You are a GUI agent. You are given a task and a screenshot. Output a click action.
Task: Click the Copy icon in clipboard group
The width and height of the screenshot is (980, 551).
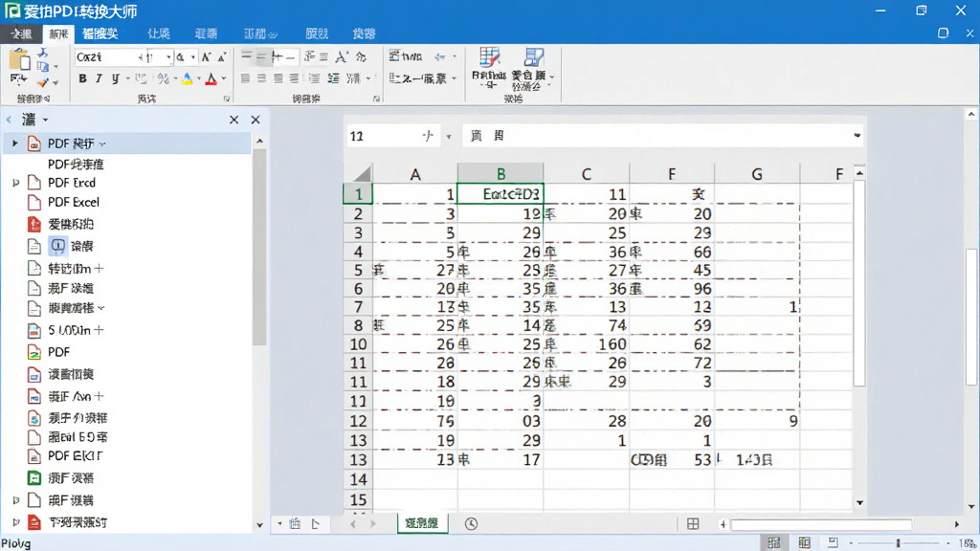pyautogui.click(x=42, y=66)
